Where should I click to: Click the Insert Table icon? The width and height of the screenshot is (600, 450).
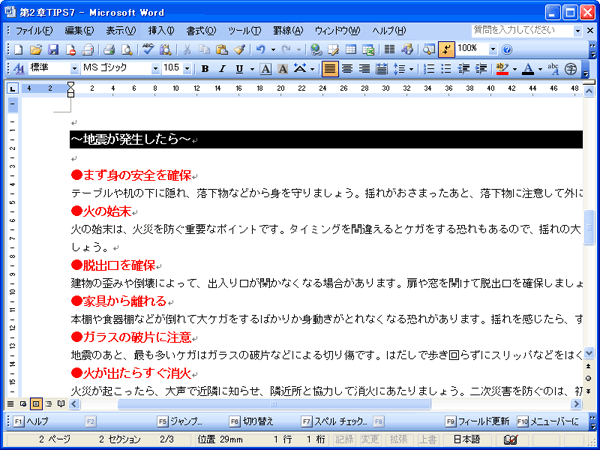pyautogui.click(x=351, y=49)
